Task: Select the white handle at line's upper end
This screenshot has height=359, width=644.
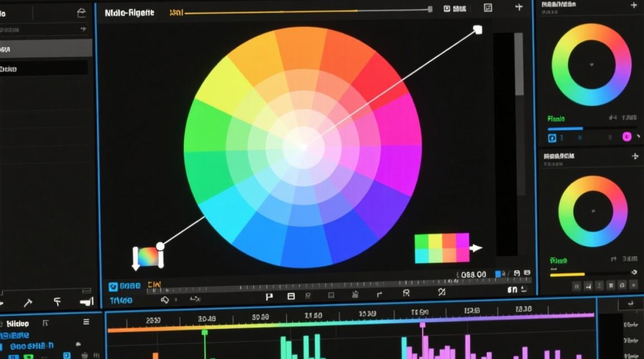Action: tap(477, 30)
